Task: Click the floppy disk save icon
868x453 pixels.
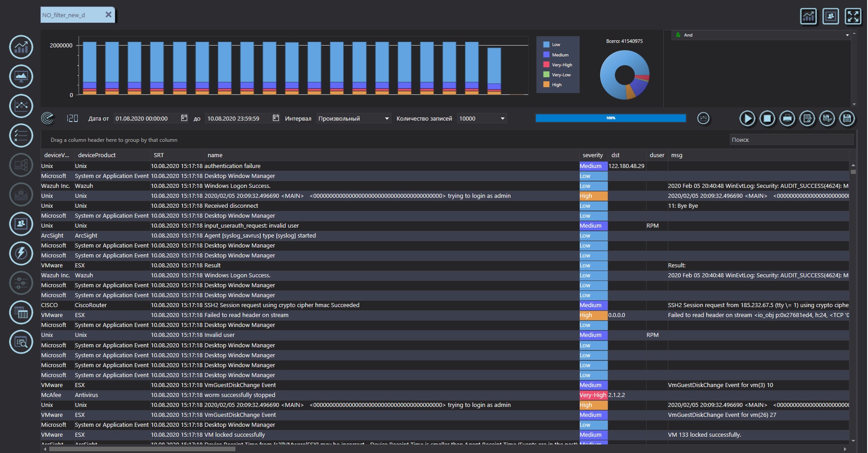Action: coord(847,119)
